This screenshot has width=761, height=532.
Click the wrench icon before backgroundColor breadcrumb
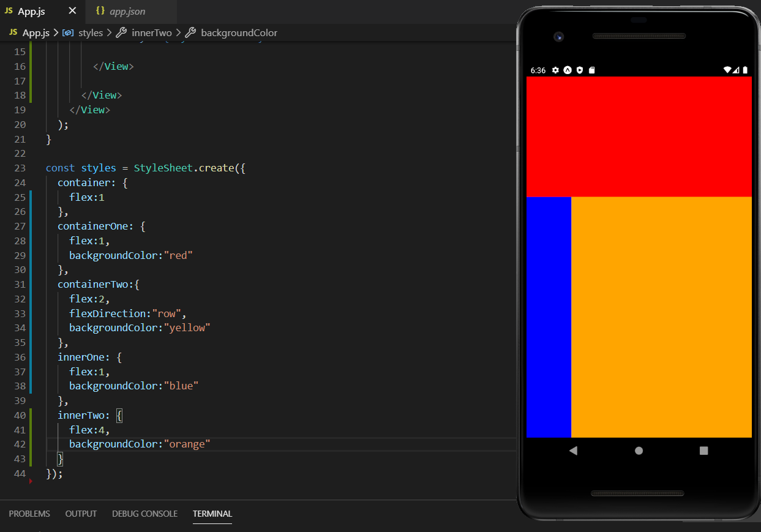coord(190,32)
